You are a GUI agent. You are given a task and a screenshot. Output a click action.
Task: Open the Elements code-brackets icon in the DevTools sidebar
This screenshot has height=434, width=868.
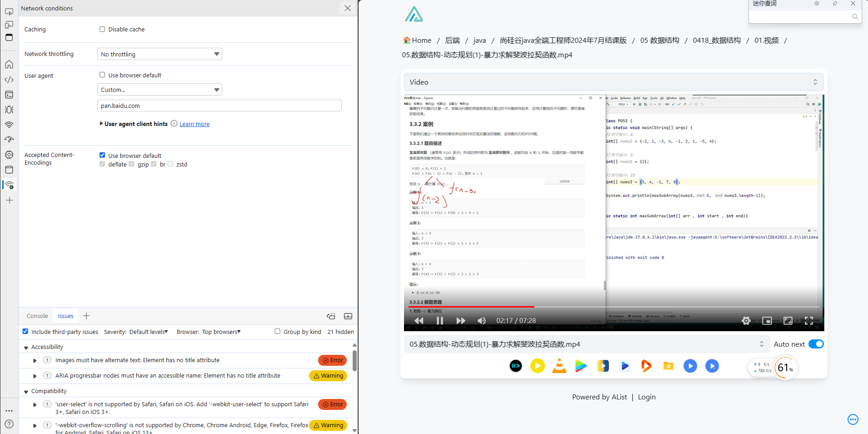[9, 80]
